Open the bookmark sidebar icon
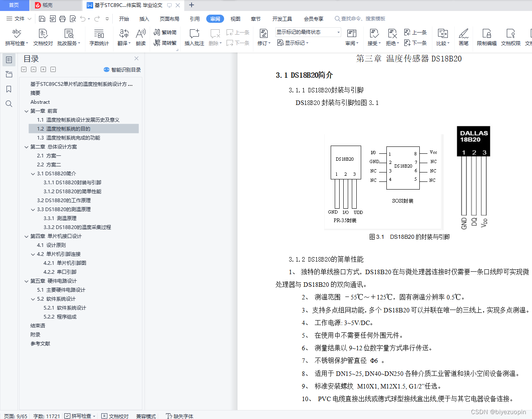The height and width of the screenshot is (419, 532). pos(9,89)
